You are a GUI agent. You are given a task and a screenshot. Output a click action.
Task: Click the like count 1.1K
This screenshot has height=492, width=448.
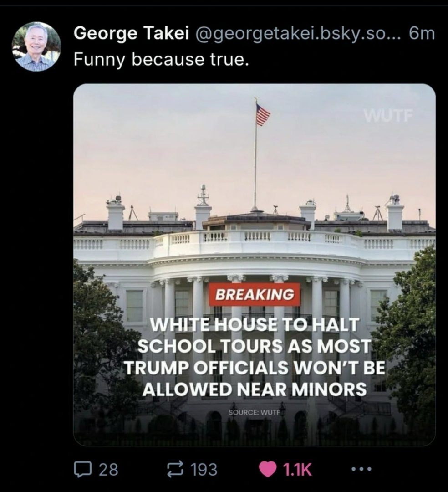[297, 469]
